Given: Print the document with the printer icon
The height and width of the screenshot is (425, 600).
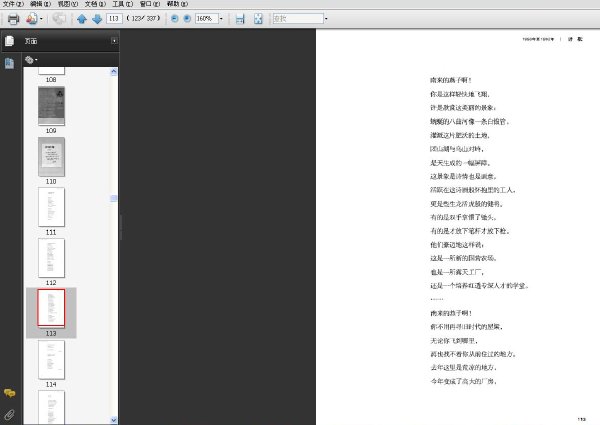Looking at the screenshot, I should coord(13,18).
